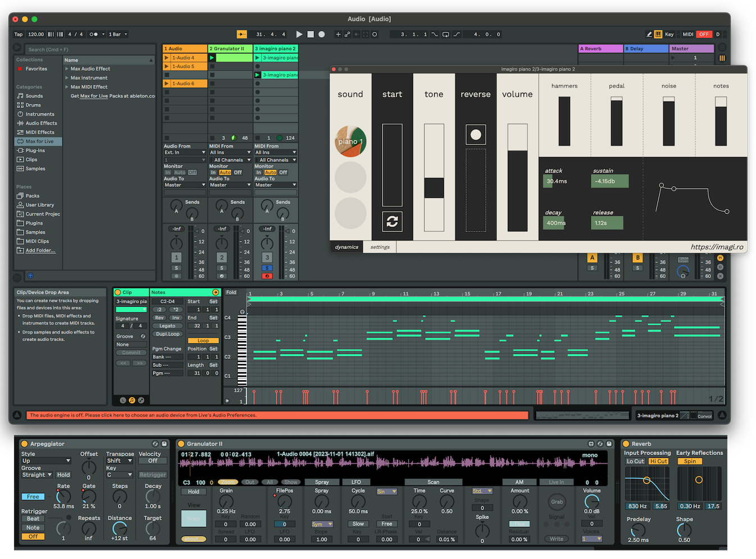Open the https://imagi.ro link

pyautogui.click(x=717, y=247)
